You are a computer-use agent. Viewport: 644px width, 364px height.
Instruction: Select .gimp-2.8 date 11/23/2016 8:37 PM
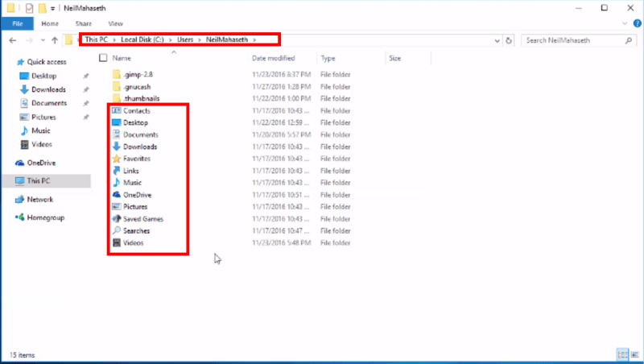[x=281, y=74]
